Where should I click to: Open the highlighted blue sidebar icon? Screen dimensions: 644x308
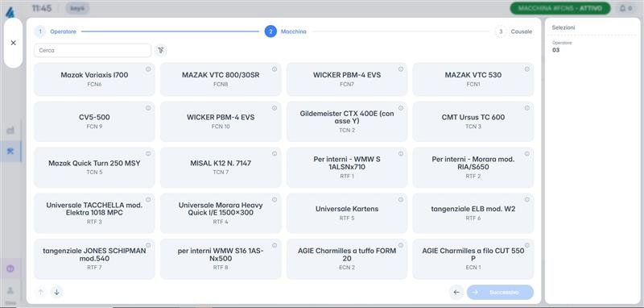(x=10, y=151)
